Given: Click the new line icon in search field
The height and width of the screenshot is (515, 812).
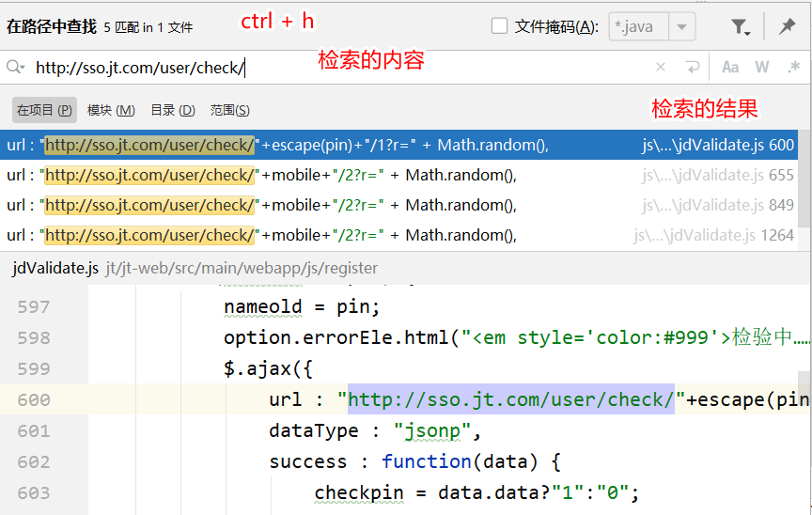Looking at the screenshot, I should 692,67.
